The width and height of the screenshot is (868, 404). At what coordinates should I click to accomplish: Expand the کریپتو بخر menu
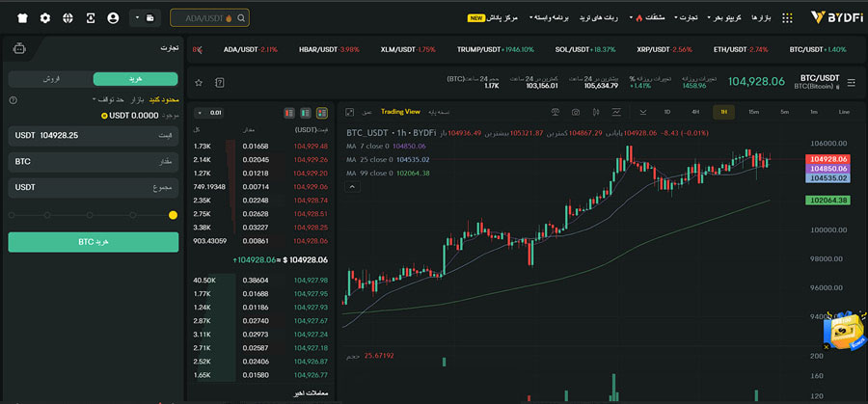pos(724,17)
